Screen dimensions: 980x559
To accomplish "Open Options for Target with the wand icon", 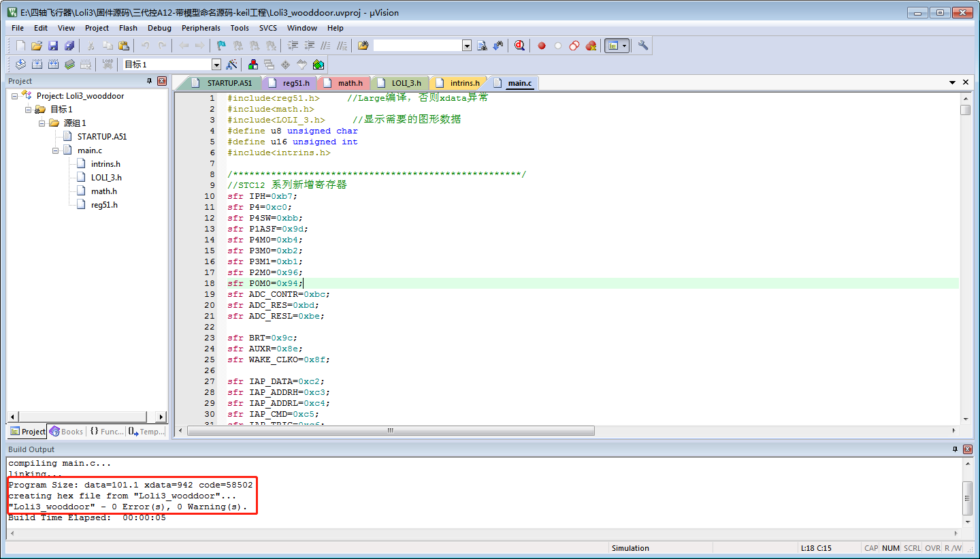I will (233, 64).
